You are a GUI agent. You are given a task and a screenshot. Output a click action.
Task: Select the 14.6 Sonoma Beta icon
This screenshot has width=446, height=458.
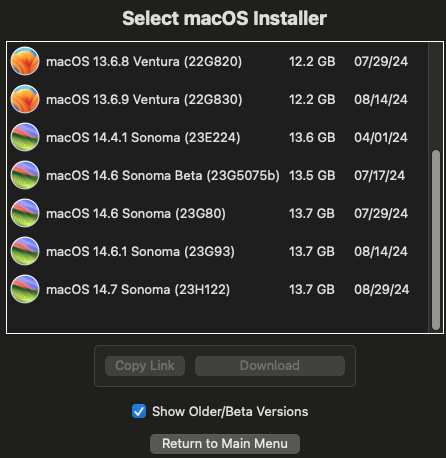(x=25, y=175)
